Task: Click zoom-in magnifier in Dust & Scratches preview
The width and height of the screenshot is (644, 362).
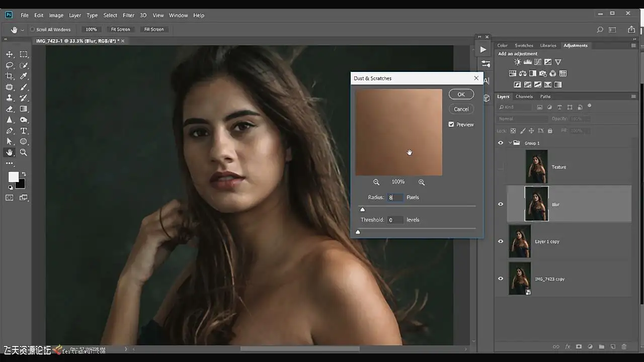Action: [x=422, y=182]
